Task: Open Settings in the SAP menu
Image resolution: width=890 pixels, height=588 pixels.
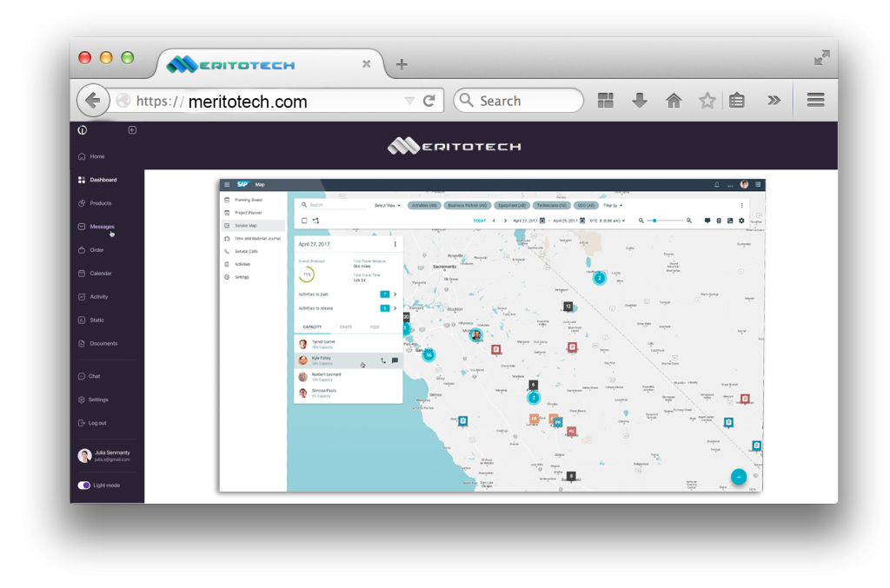Action: coord(236,277)
